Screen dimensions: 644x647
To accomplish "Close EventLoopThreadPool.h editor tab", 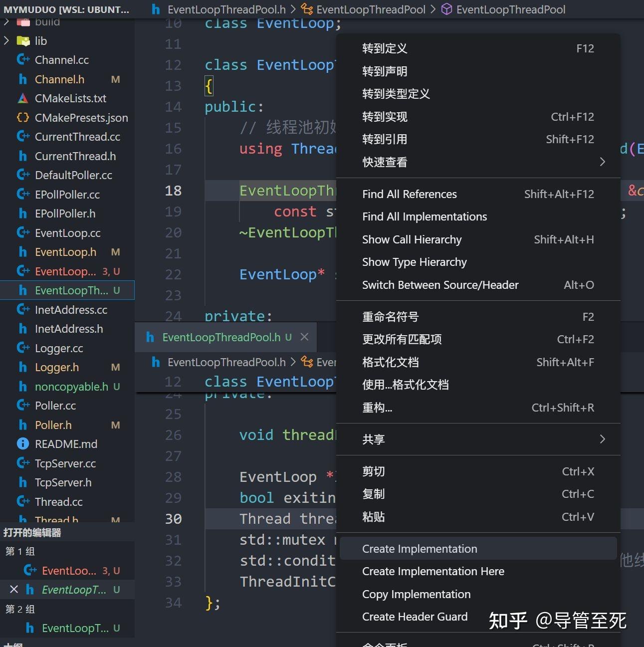I will [x=304, y=337].
